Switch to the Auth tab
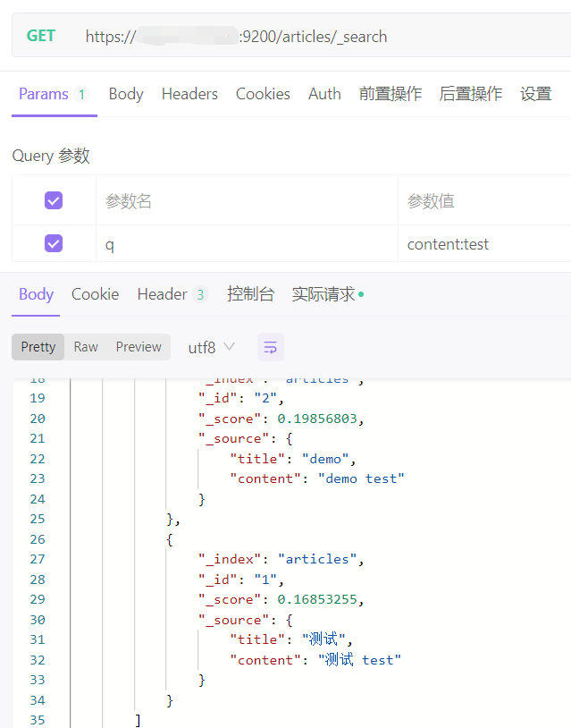 click(x=324, y=94)
